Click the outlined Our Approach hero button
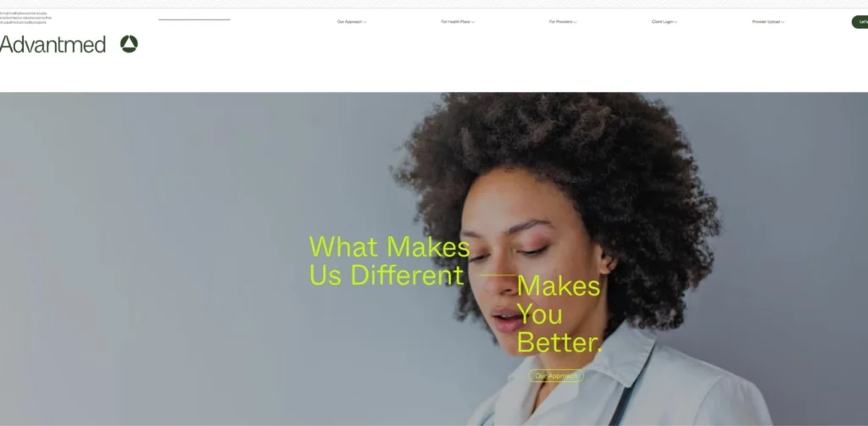868x426 pixels. 556,376
